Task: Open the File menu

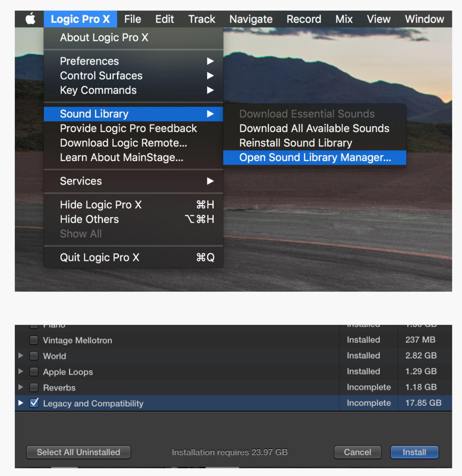Action: tap(133, 19)
